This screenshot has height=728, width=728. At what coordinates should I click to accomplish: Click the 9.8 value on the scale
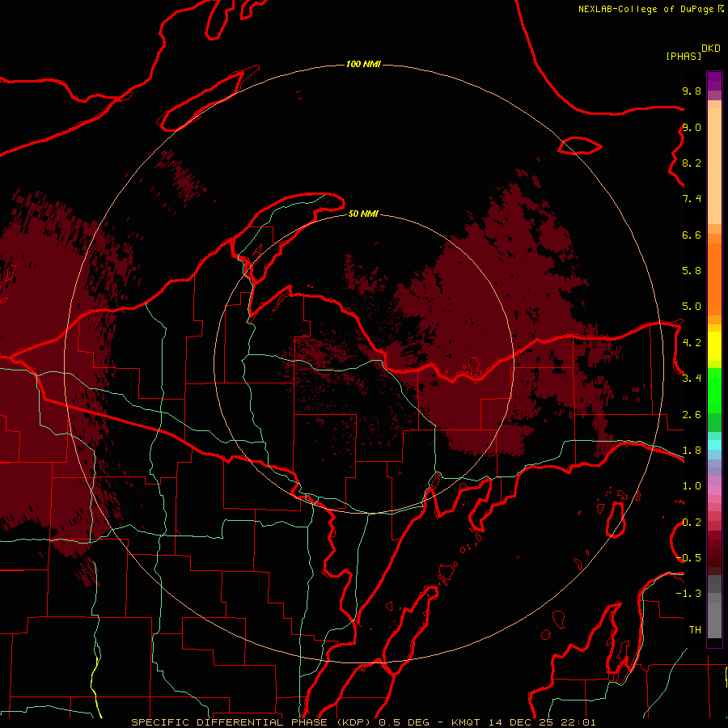692,91
